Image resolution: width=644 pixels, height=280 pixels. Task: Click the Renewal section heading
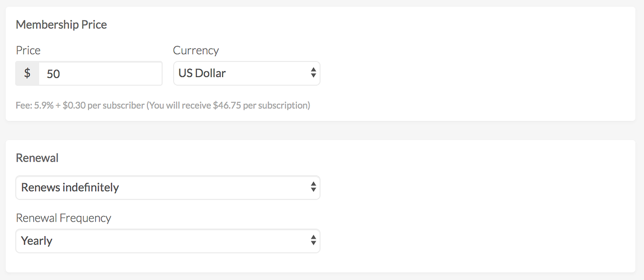click(x=37, y=158)
